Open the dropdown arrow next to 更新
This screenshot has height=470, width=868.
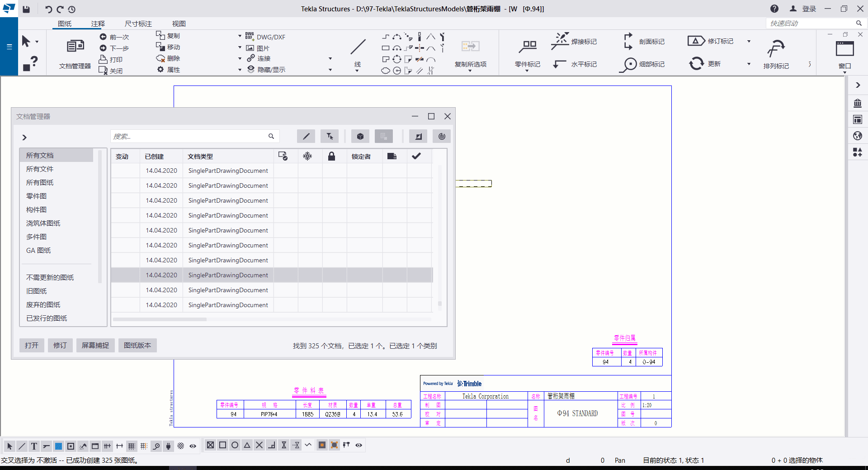pos(749,64)
